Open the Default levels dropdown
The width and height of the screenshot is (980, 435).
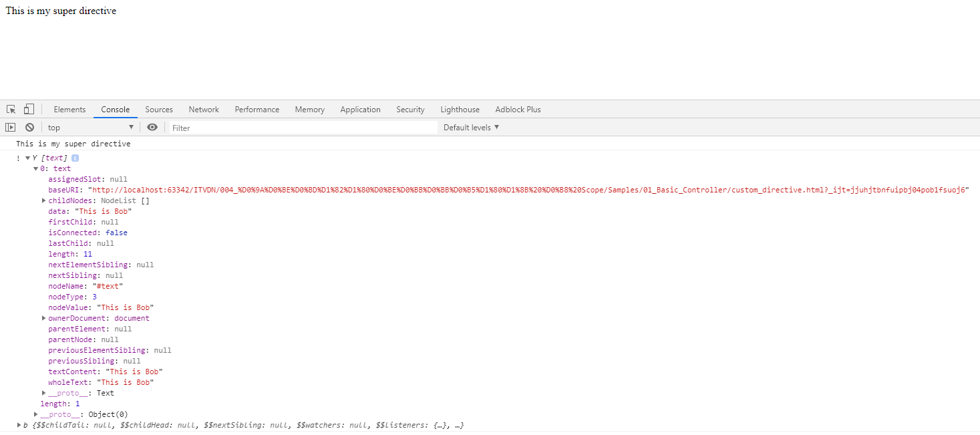click(x=471, y=128)
